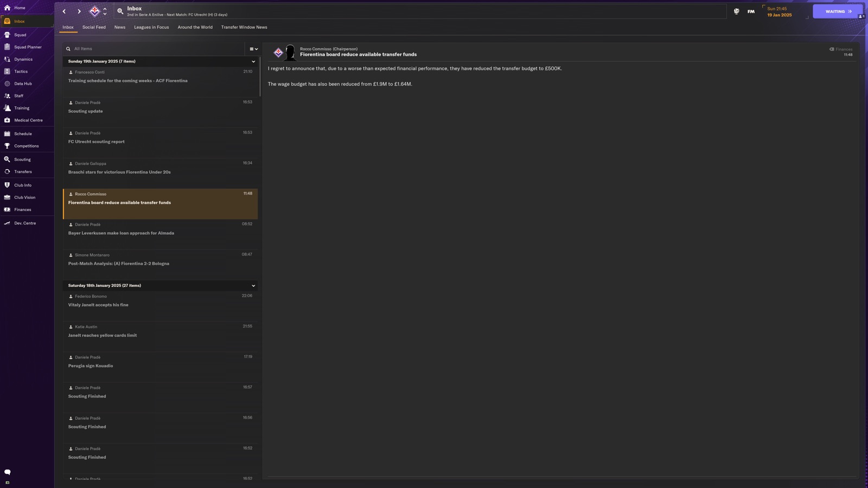The width and height of the screenshot is (868, 488).
Task: Open the Medical Centre
Action: (27, 120)
